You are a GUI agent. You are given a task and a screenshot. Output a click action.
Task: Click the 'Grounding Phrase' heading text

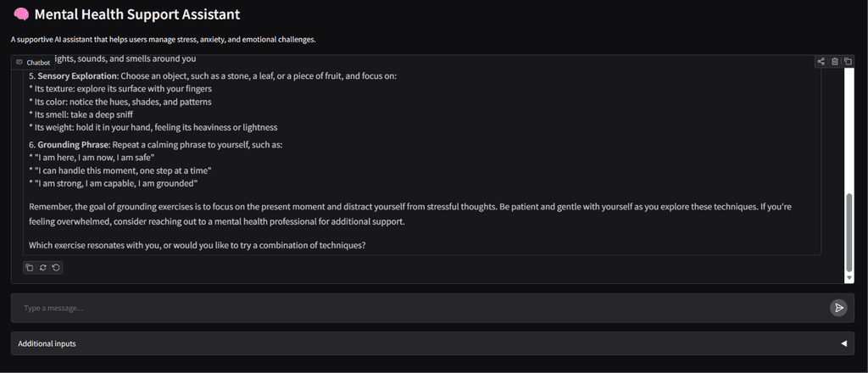[x=73, y=144]
